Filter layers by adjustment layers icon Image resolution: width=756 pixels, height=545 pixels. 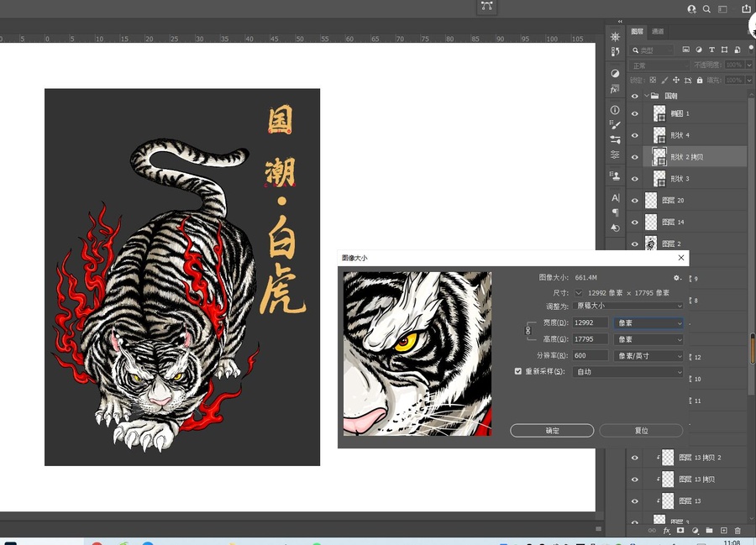(x=699, y=50)
